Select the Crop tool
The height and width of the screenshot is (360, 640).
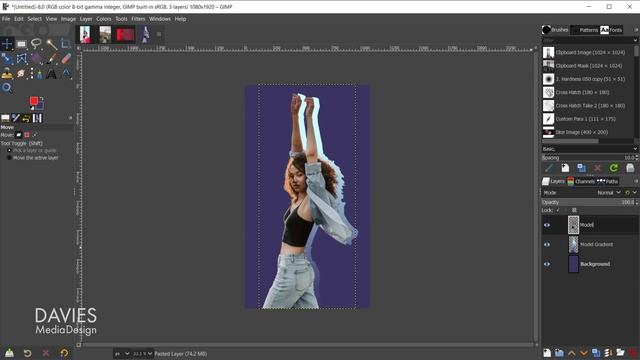(66, 44)
